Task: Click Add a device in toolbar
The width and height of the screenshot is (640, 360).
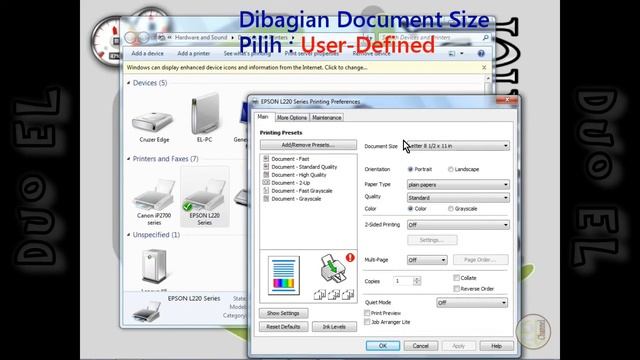Action: pos(147,53)
